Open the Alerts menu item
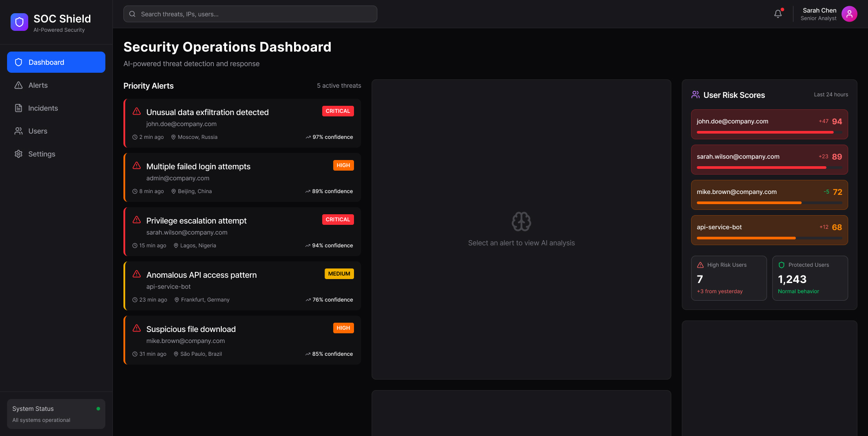The height and width of the screenshot is (436, 868). 56,85
